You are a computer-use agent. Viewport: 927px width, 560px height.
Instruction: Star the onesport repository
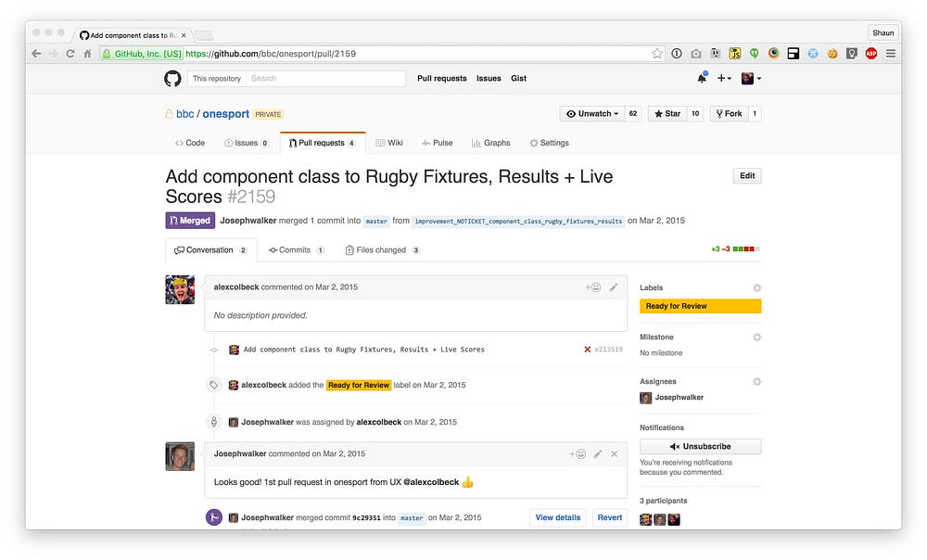(x=667, y=113)
